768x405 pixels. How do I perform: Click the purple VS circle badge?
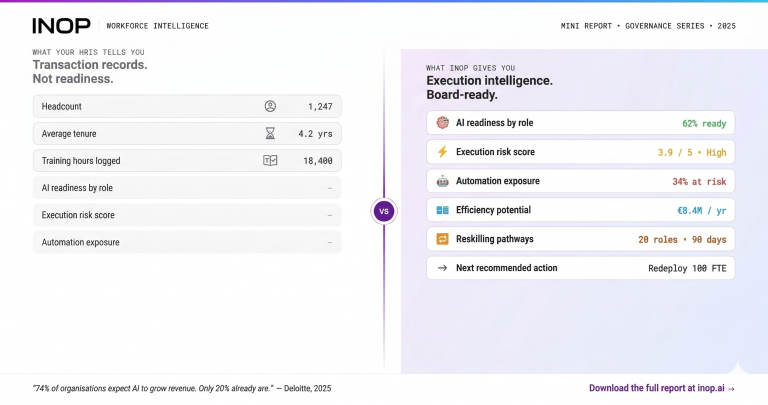click(383, 211)
